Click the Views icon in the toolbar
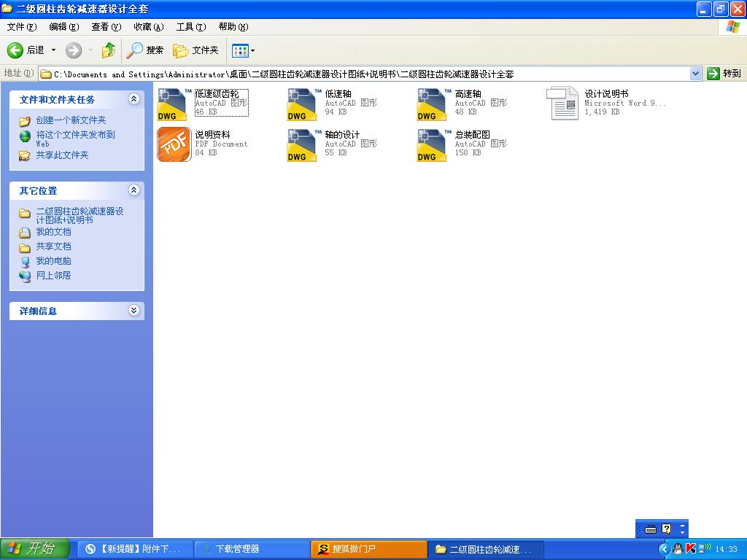The width and height of the screenshot is (747, 560). pos(240,50)
